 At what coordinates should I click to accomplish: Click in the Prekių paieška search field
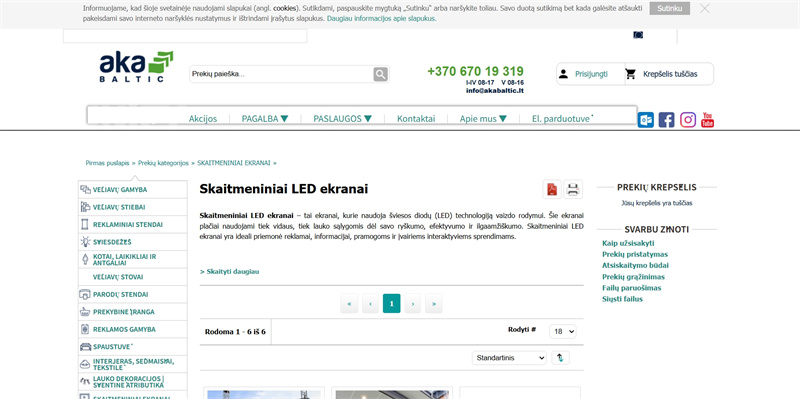[x=281, y=74]
